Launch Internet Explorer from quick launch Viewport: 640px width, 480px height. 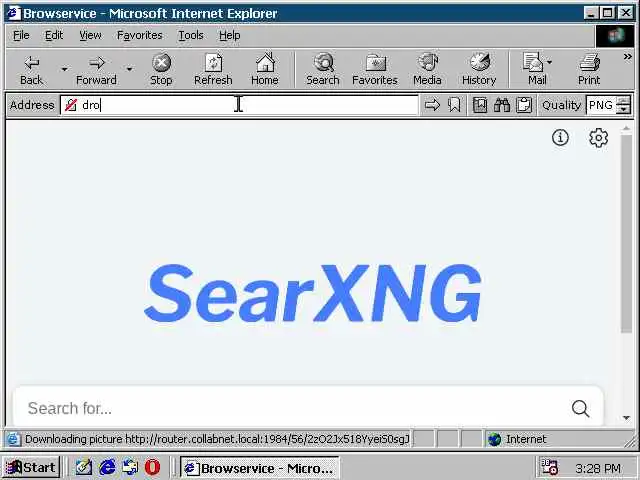[107, 467]
